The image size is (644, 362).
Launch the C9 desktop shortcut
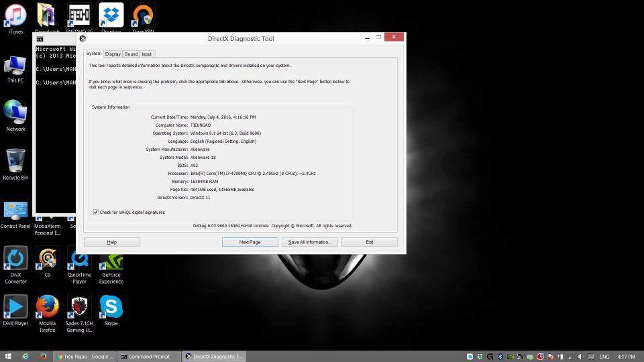(x=47, y=262)
